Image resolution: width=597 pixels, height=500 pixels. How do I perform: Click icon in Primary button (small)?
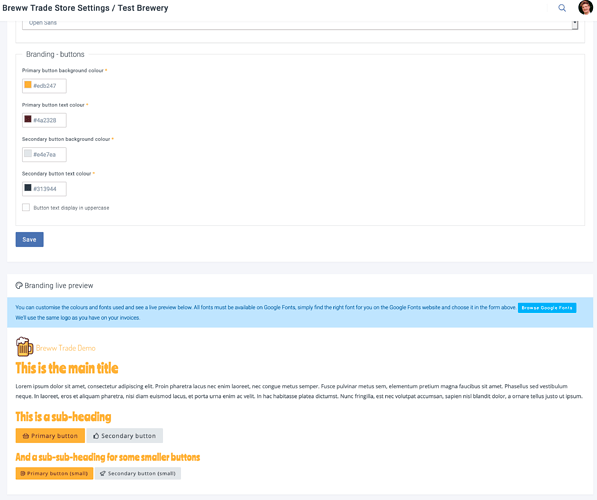(x=22, y=473)
